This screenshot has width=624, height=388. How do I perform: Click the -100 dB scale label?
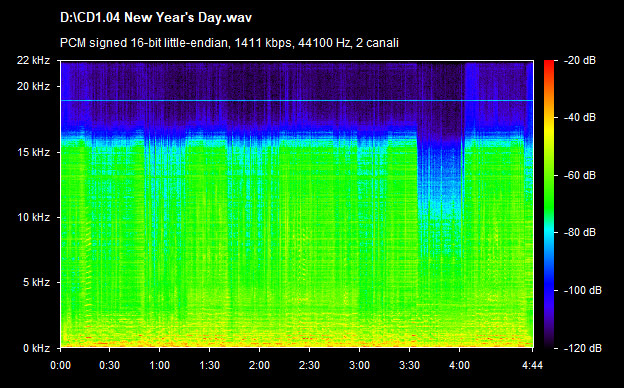[x=583, y=291]
